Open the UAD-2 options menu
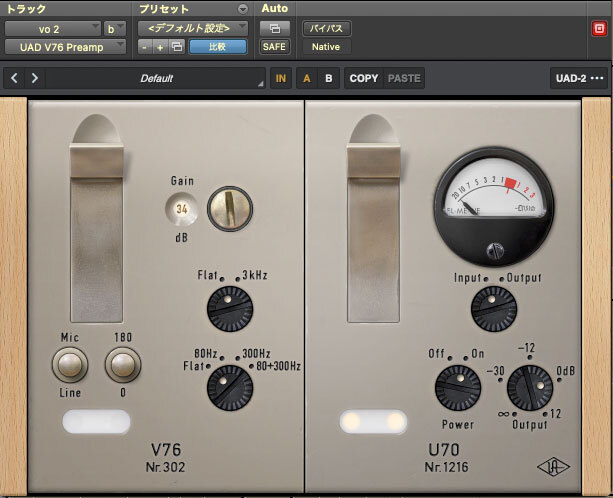This screenshot has width=613, height=498. click(x=579, y=78)
